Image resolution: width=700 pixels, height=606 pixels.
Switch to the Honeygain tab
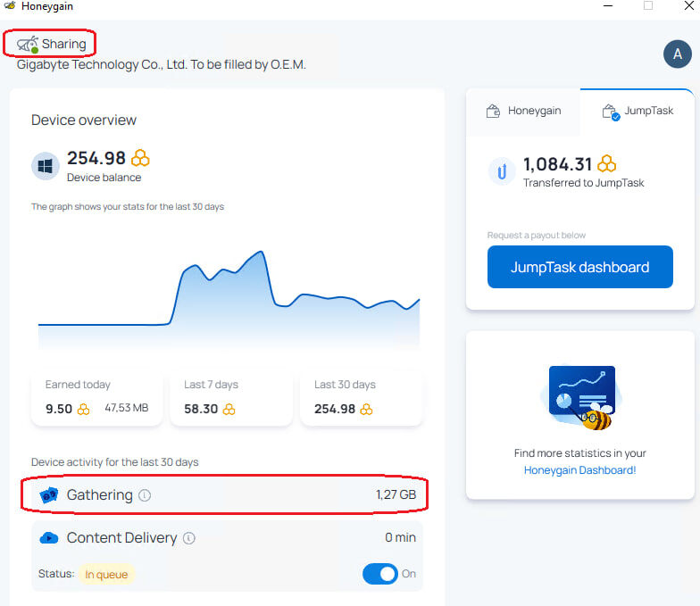(x=523, y=111)
